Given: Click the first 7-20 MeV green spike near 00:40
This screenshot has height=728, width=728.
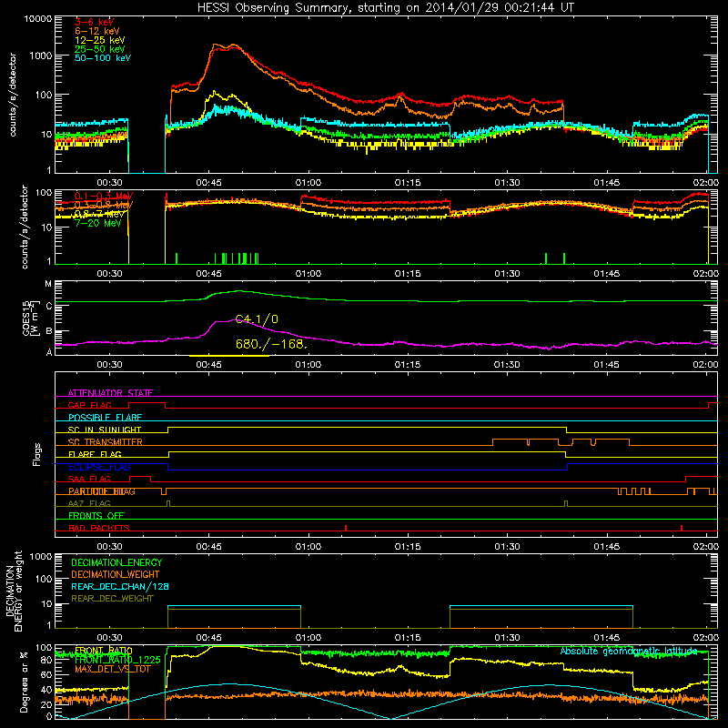Looking at the screenshot, I should pos(177,258).
